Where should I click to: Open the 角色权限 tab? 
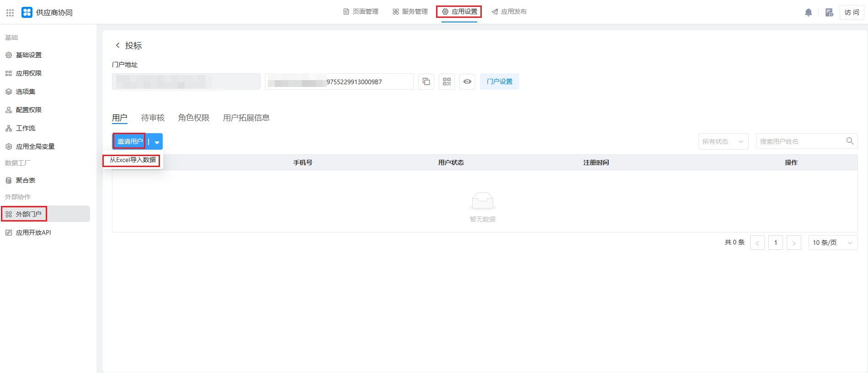coord(194,118)
